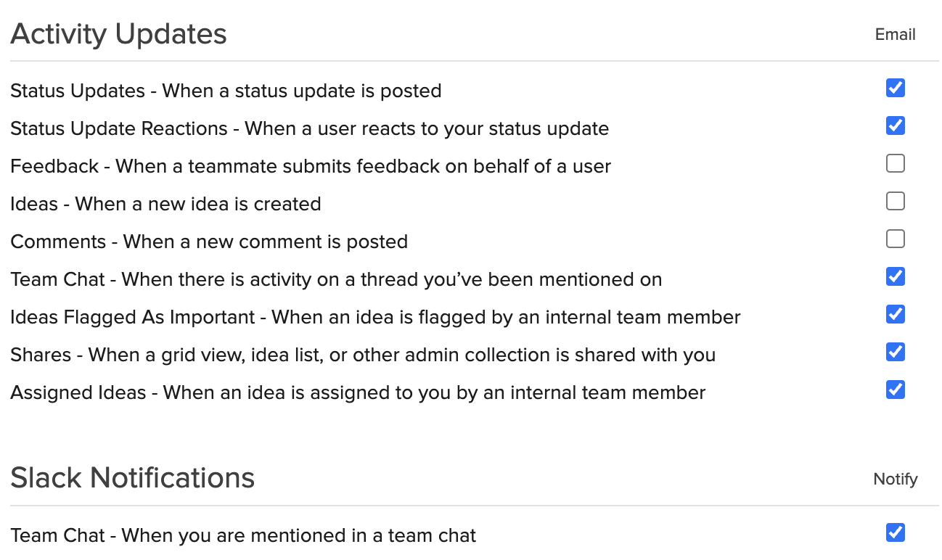Image resolution: width=942 pixels, height=560 pixels.
Task: Check the Ideas email notification box
Action: click(x=895, y=201)
